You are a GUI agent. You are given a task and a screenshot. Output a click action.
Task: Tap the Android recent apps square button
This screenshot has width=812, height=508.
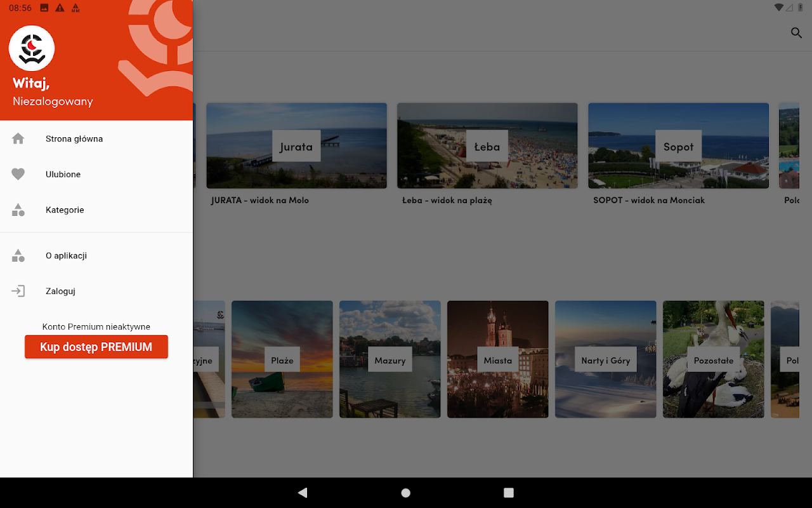[x=509, y=493]
